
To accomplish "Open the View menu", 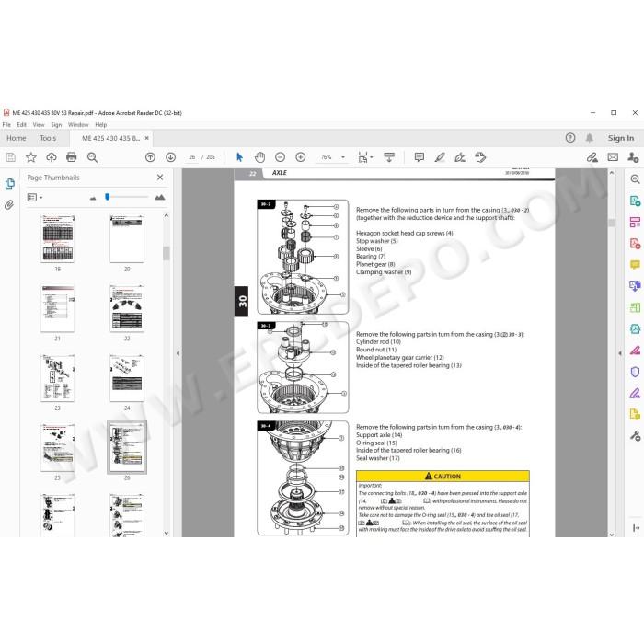I will [x=39, y=125].
